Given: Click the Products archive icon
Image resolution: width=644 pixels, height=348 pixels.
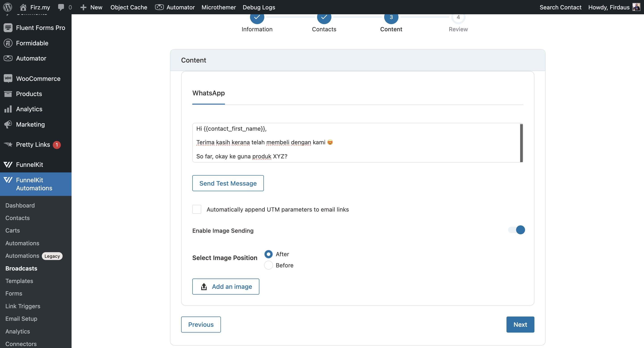Looking at the screenshot, I should pos(8,94).
